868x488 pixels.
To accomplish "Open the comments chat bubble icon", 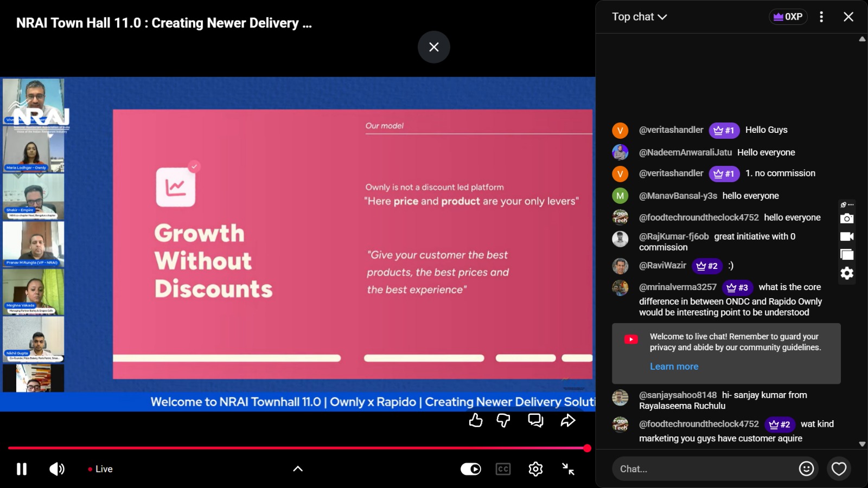I will click(535, 420).
